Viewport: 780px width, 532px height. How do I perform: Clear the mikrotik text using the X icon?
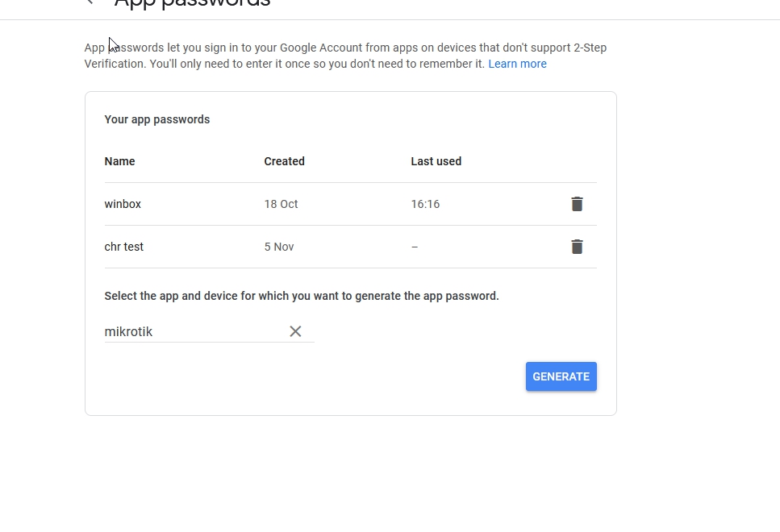pos(295,330)
